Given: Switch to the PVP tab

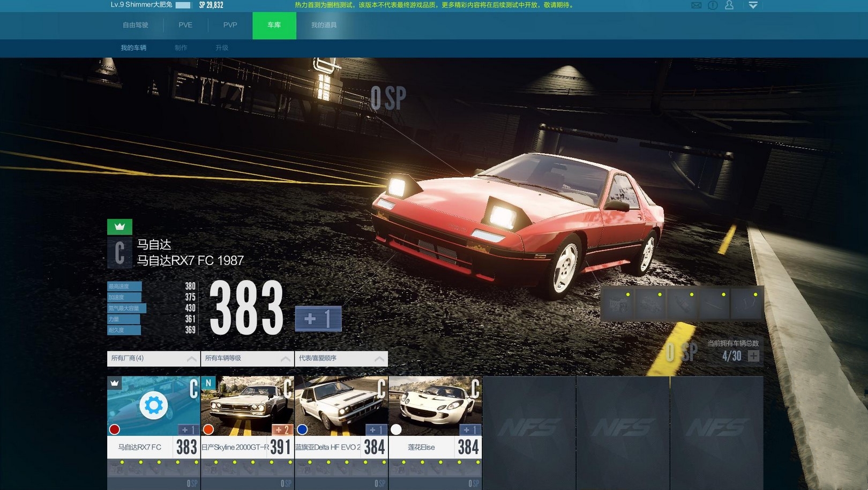Looking at the screenshot, I should pos(230,25).
